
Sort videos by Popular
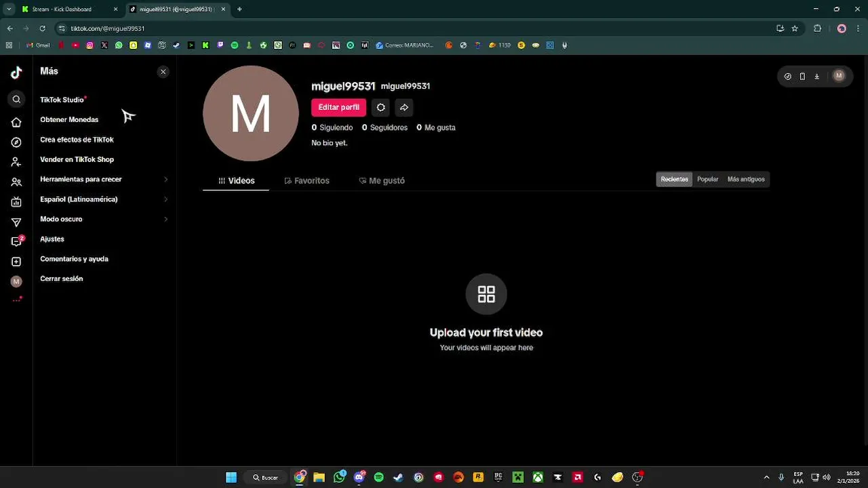pyautogui.click(x=707, y=180)
